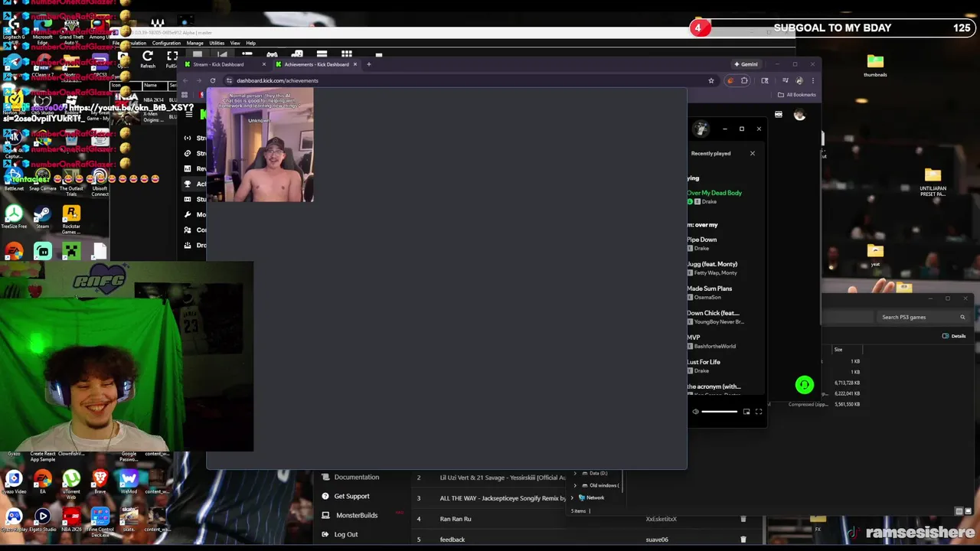
Task: Toggle the Kick dashboard hamburger menu
Action: pyautogui.click(x=189, y=115)
